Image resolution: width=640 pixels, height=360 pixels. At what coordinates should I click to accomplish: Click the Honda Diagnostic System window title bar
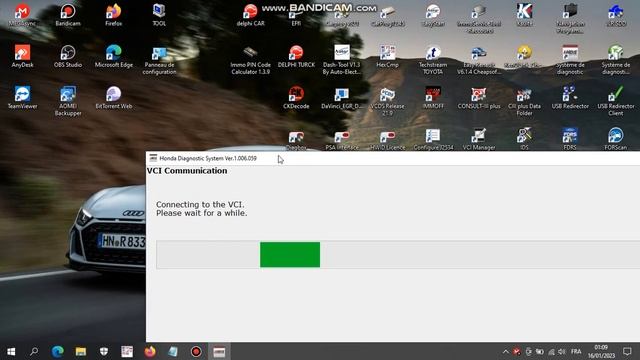tap(393, 158)
